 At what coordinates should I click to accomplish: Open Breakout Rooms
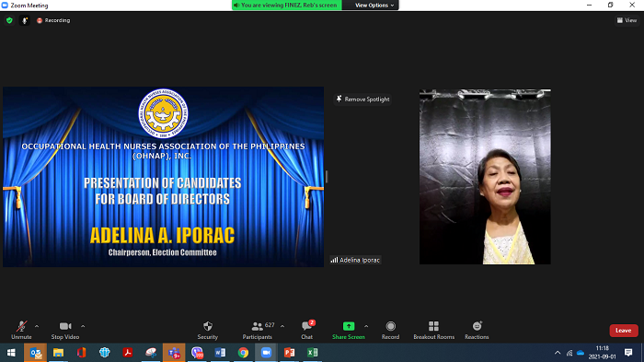(433, 331)
